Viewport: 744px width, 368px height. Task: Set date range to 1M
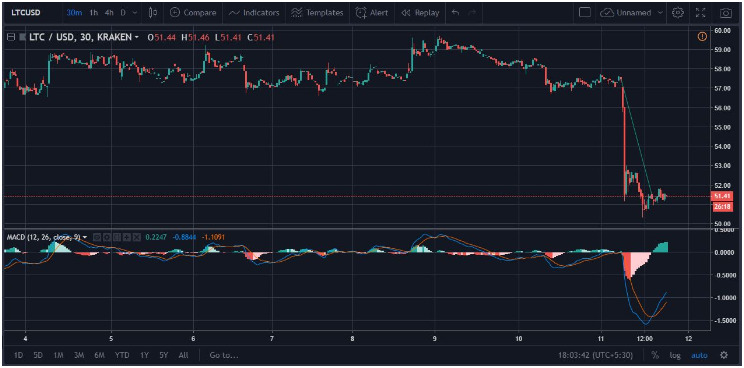(x=59, y=355)
